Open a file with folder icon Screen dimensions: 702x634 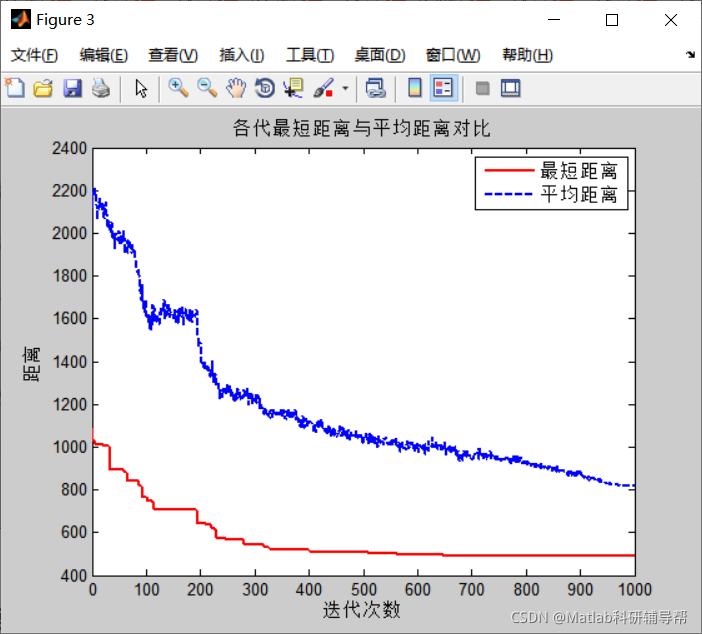(43, 88)
